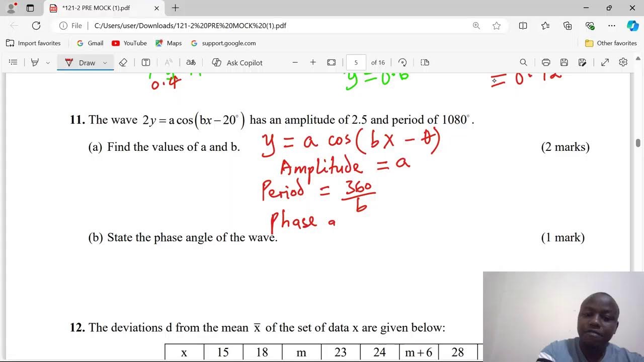Zoom out with the minus button
The image size is (644, 362).
point(295,62)
